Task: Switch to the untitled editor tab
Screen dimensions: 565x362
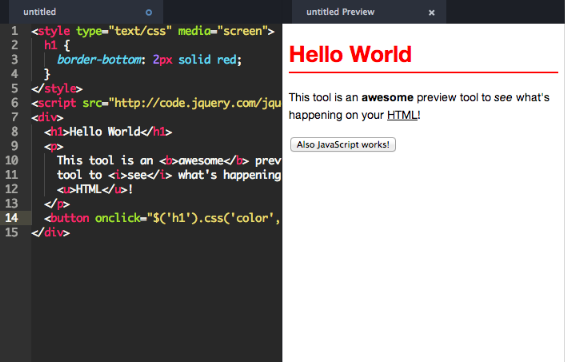Action: point(86,12)
